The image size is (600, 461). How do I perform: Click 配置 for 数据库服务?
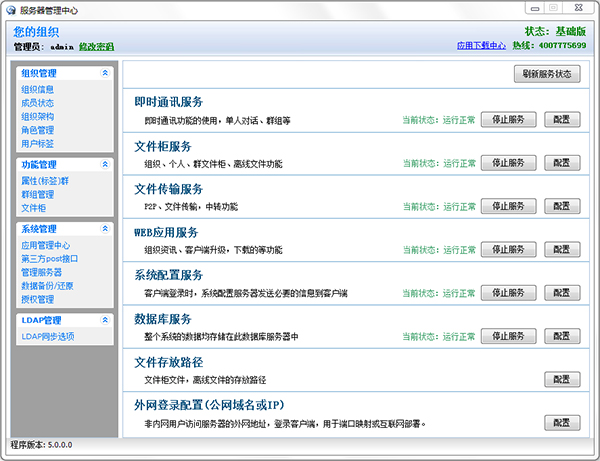pos(562,335)
